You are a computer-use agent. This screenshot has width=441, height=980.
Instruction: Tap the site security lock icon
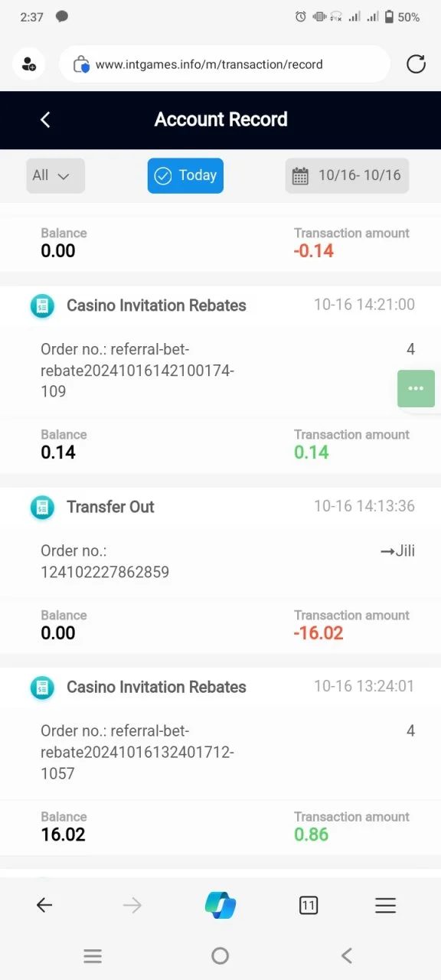(x=81, y=65)
